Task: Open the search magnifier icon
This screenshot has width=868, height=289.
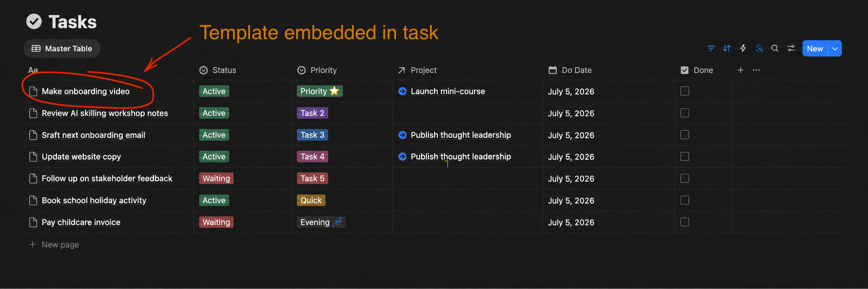Action: [x=775, y=48]
